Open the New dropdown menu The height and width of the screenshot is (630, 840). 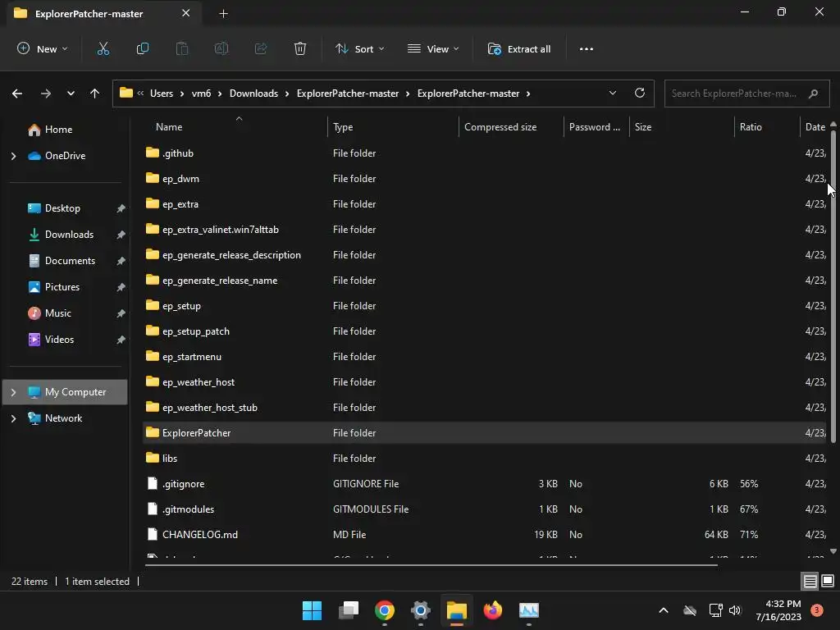(x=43, y=48)
